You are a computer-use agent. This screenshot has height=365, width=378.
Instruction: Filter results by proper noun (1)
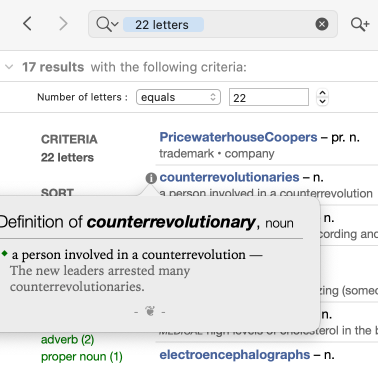(82, 357)
